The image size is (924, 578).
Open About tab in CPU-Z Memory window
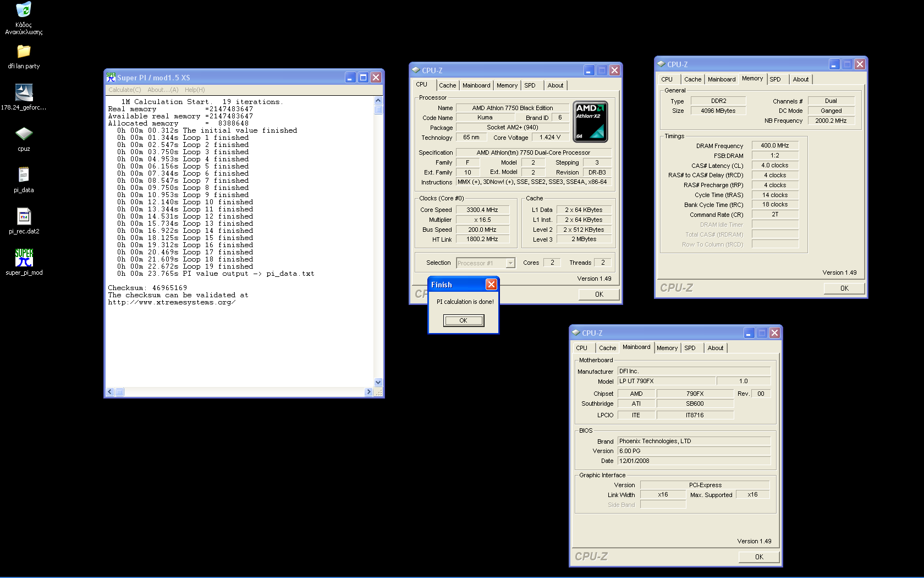pos(801,79)
